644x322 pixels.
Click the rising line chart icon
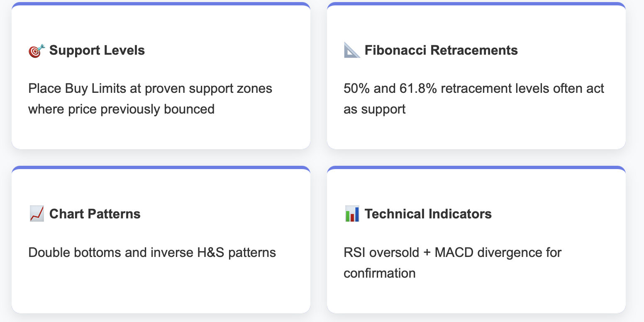point(37,214)
